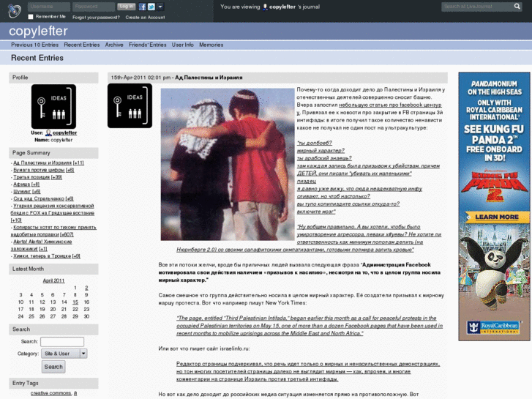Viewport: 532px width, 399px height.
Task: Click the user head icon beside copylefter in header
Action: pos(265,7)
